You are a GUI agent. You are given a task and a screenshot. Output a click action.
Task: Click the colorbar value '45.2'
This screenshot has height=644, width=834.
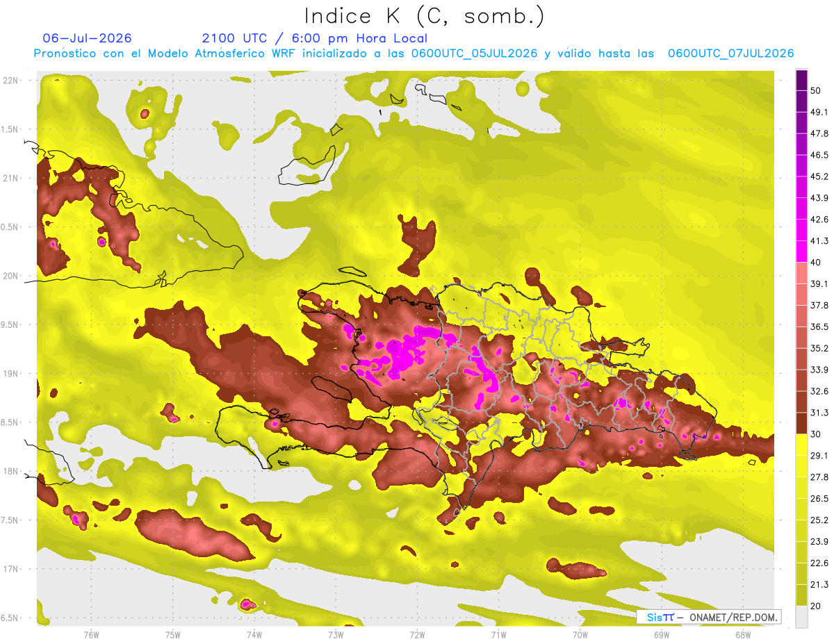[x=819, y=176]
